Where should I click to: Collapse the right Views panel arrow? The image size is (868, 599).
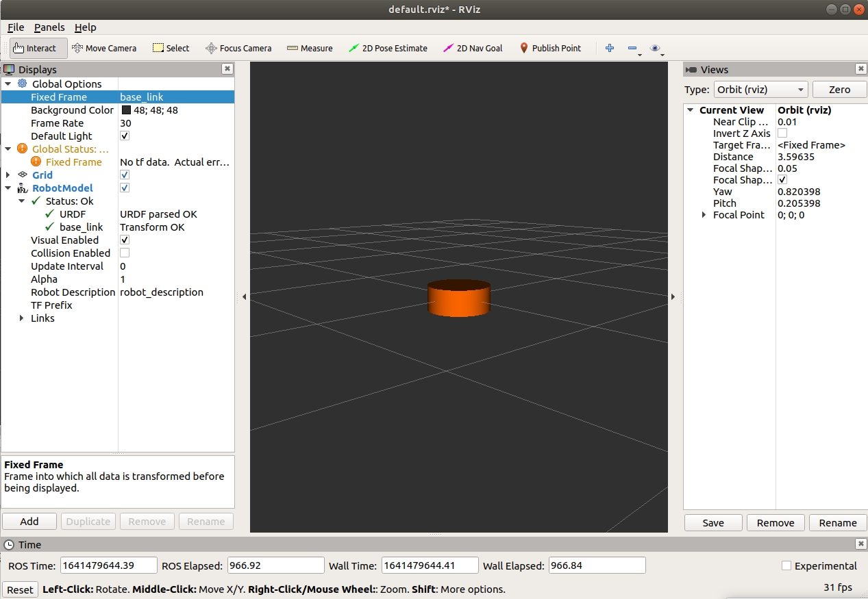673,296
